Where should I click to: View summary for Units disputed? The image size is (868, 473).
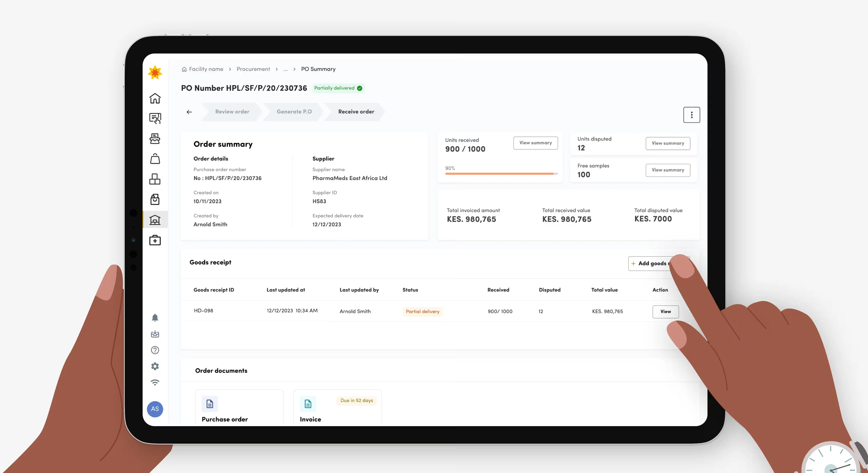click(x=668, y=143)
